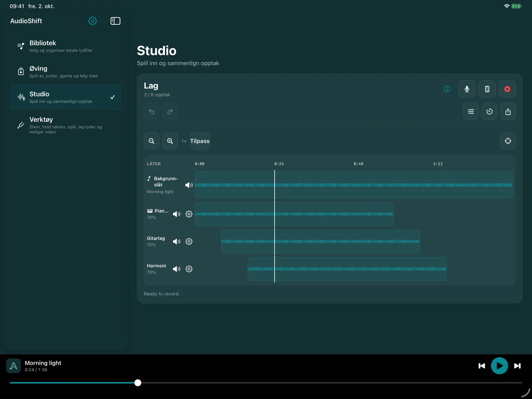The width and height of the screenshot is (532, 399).
Task: Zoom in the timeline
Action: (170, 141)
